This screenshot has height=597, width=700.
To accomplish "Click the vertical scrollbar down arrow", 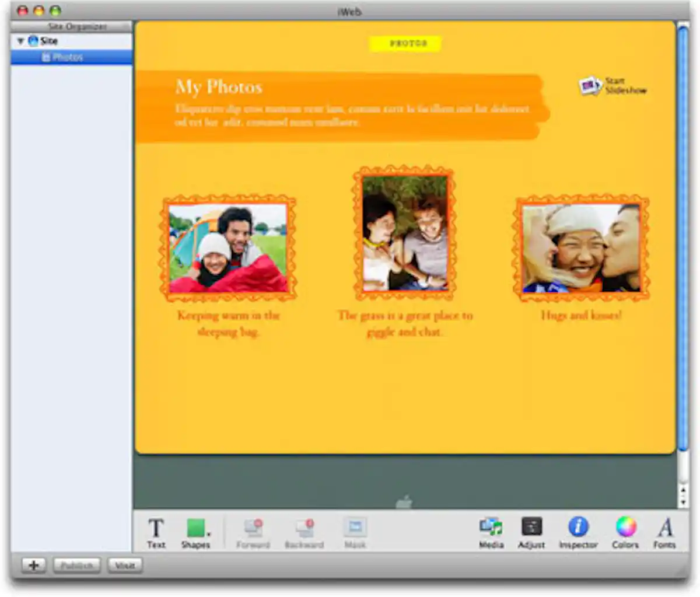I will point(682,502).
